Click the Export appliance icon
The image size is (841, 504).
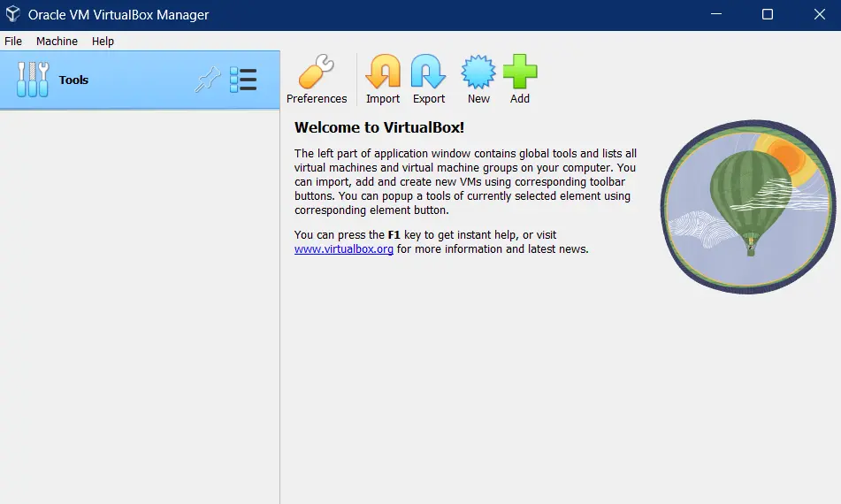coord(429,72)
